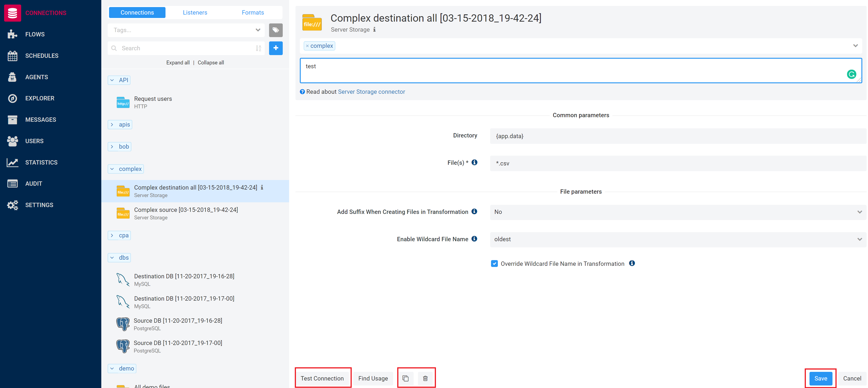Open Flows from the sidebar
868x388 pixels.
(35, 34)
